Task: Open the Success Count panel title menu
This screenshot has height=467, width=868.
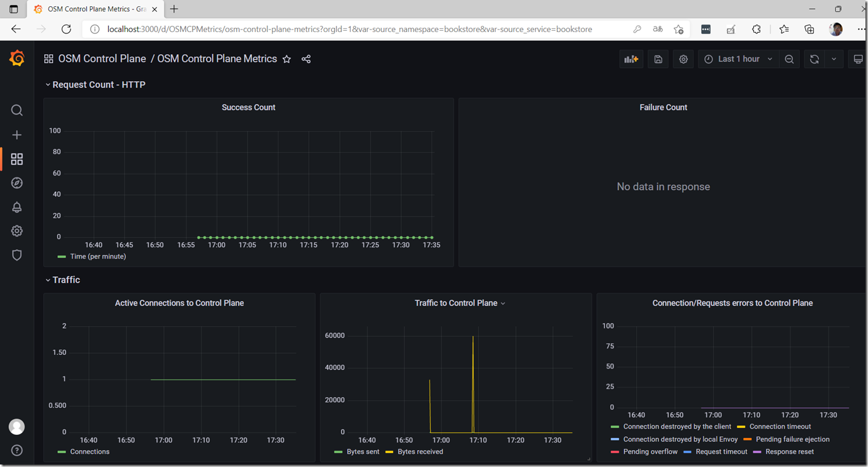Action: pos(248,108)
